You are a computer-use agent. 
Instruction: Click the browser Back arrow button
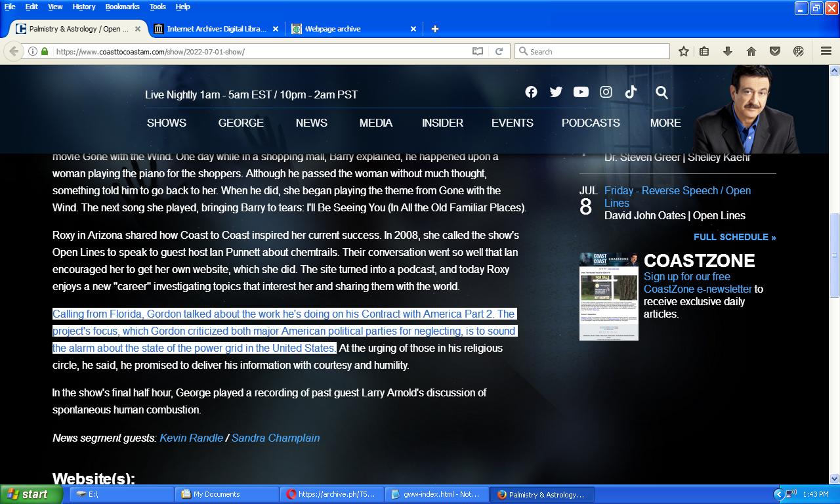click(14, 51)
